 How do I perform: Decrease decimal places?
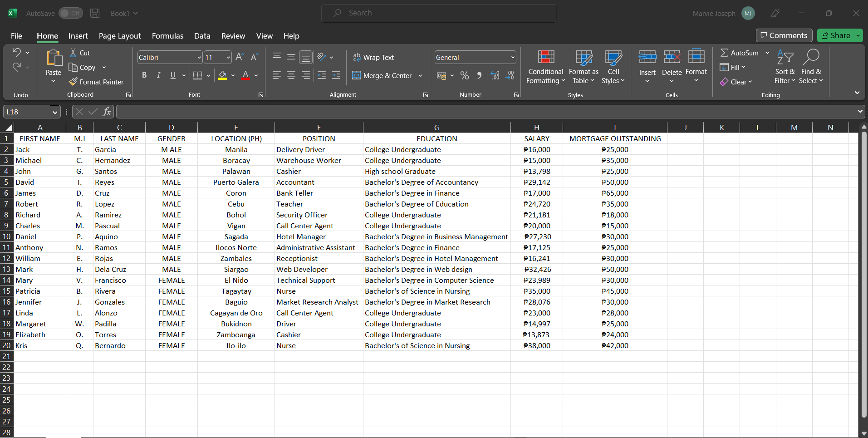(510, 75)
